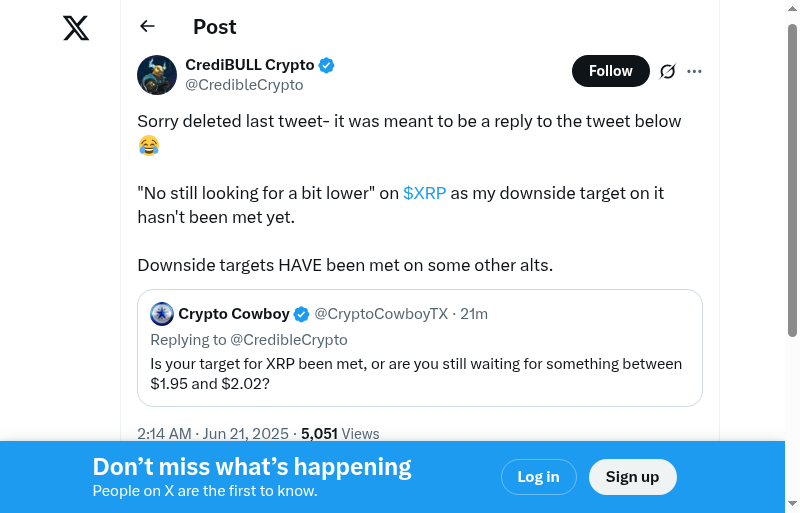Open CrediBULL Crypto's profile avatar
800x513 pixels.
[x=157, y=75]
